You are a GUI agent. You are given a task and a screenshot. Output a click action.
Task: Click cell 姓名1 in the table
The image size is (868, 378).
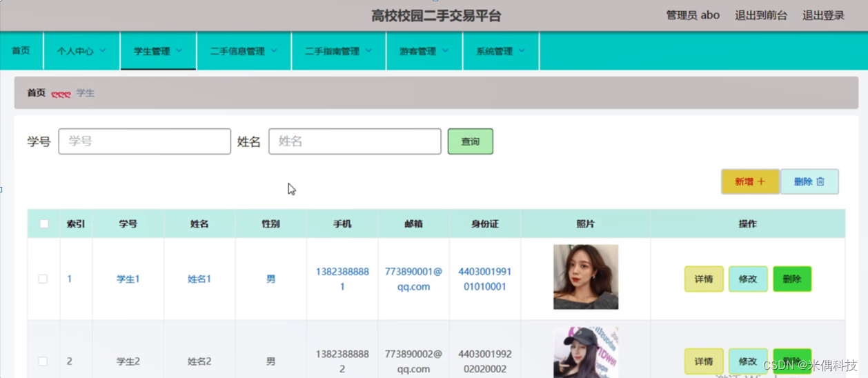coord(199,279)
